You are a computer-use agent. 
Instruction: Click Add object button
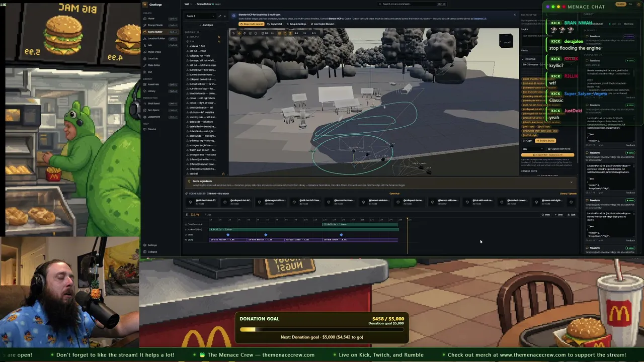coord(206,25)
